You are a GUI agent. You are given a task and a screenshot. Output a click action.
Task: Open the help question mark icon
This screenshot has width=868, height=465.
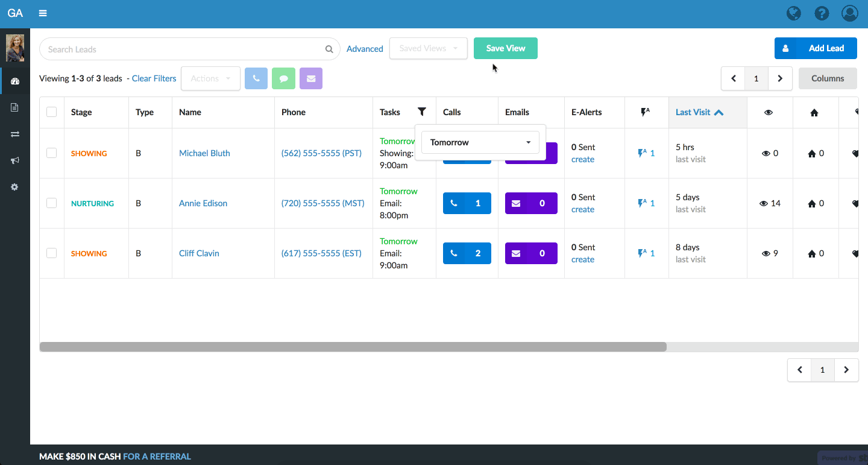[x=822, y=13]
